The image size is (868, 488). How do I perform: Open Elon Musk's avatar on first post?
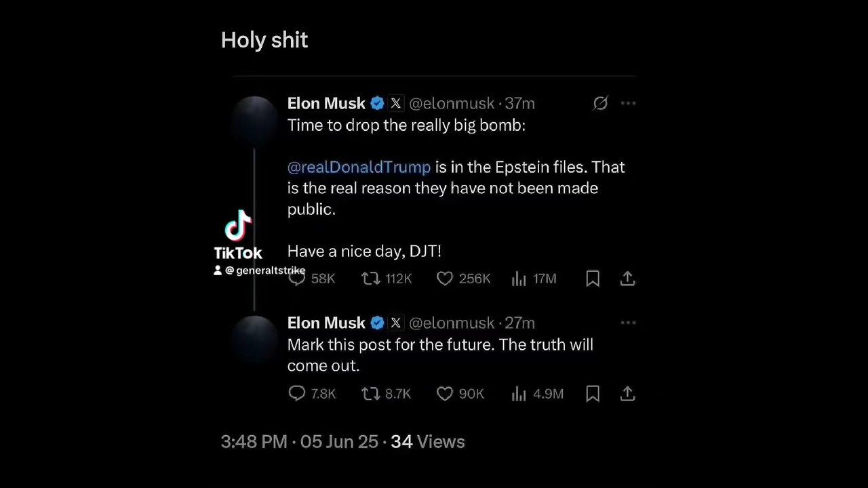pos(254,119)
